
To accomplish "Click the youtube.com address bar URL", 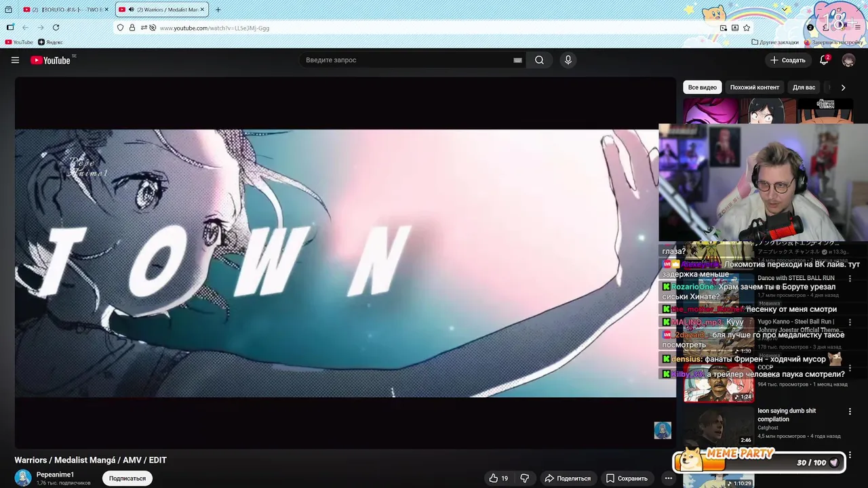I will click(214, 28).
